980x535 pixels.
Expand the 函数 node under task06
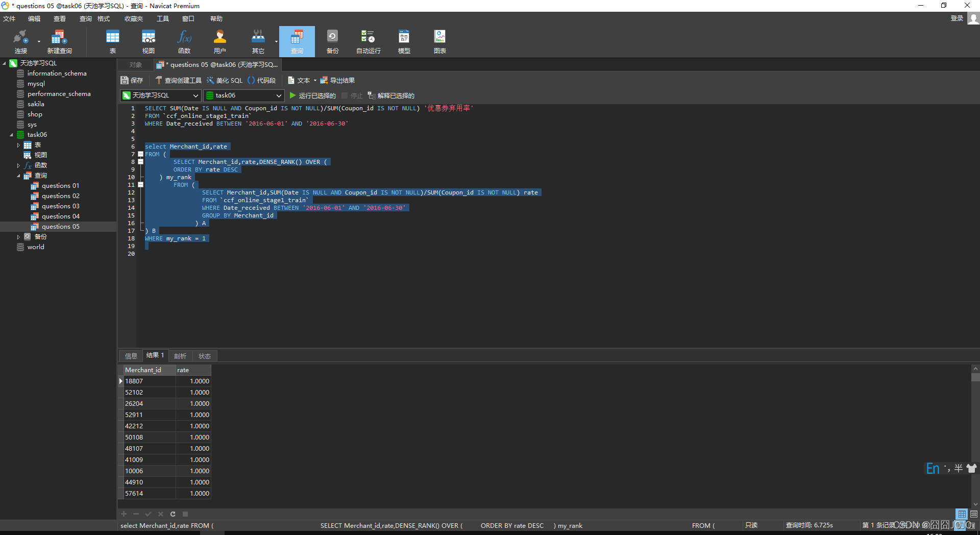[x=18, y=165]
